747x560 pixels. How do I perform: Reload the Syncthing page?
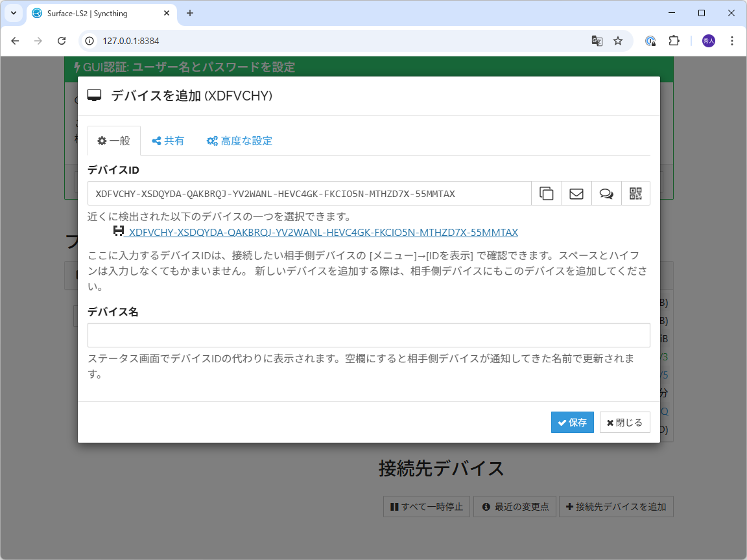coord(62,40)
